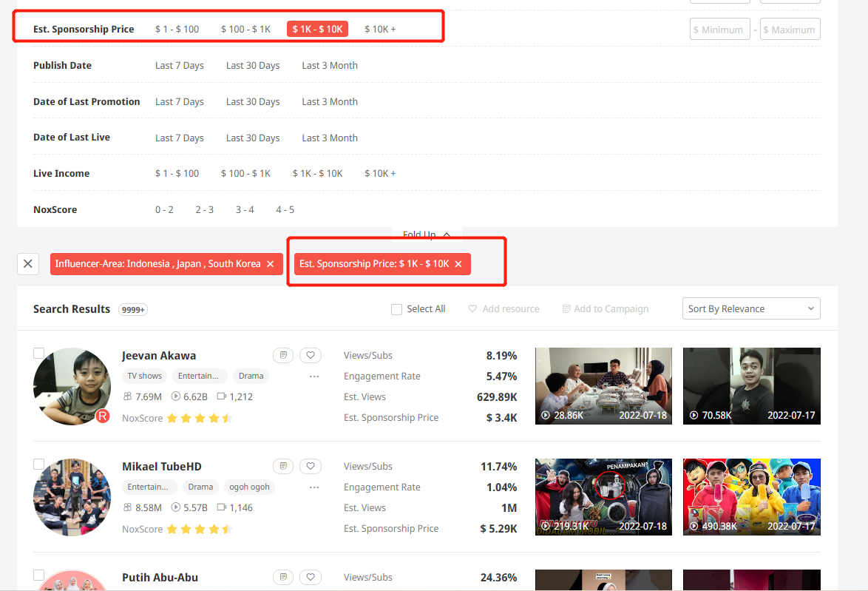
Task: Select Live Income $ 10K +
Action: tap(380, 173)
